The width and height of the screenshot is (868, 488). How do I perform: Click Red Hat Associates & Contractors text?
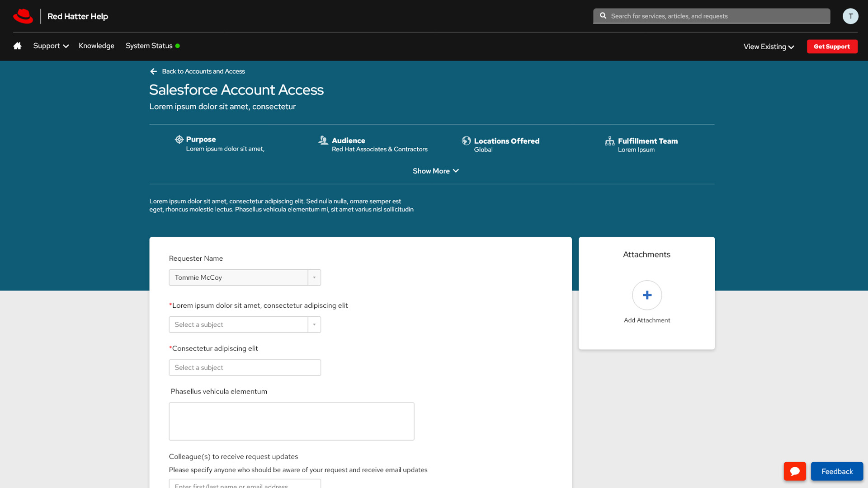(x=379, y=149)
